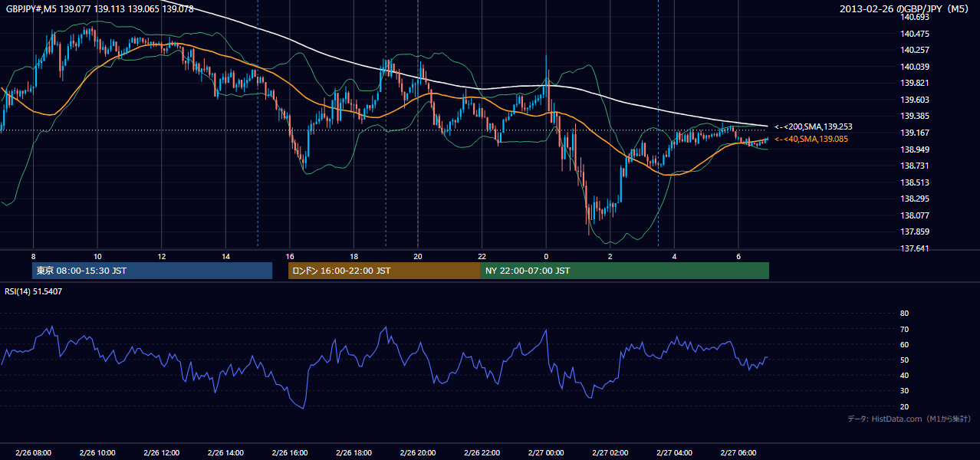Viewport: 980px width, 460px height.
Task: Click hour tick 22 under price chart
Action: tap(482, 256)
